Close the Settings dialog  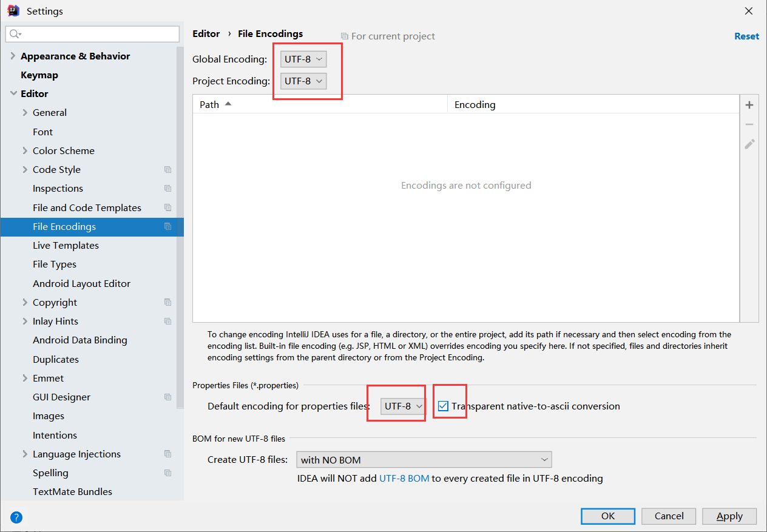point(749,11)
